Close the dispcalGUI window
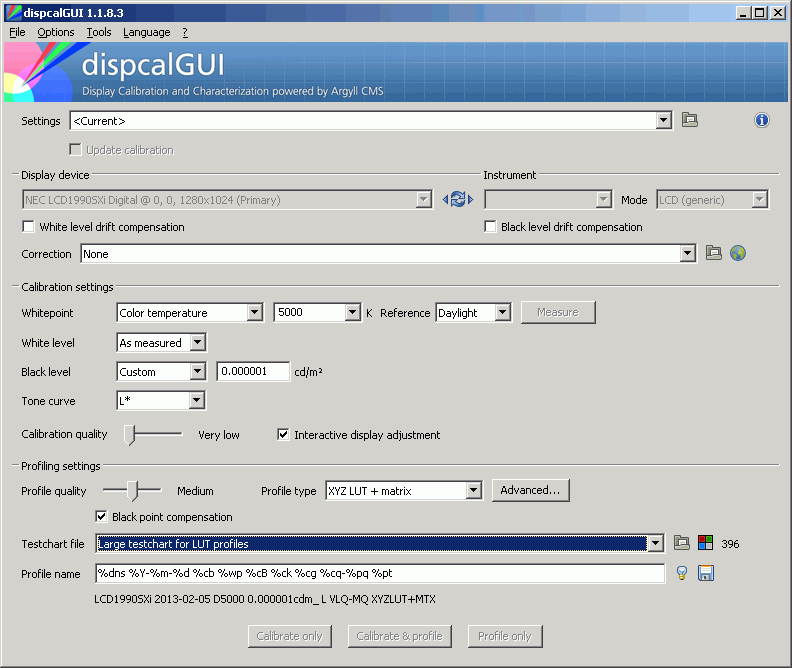The height and width of the screenshot is (668, 792). point(778,13)
